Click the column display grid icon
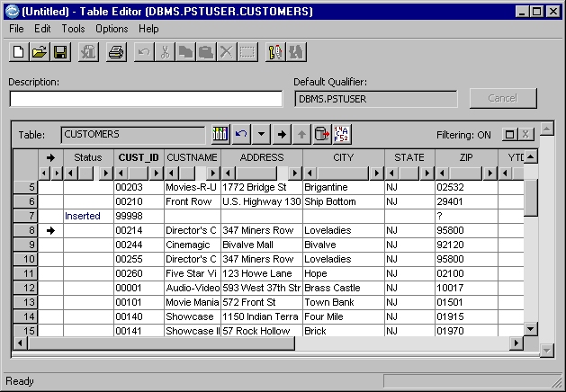Image resolution: width=566 pixels, height=392 pixels. click(220, 135)
